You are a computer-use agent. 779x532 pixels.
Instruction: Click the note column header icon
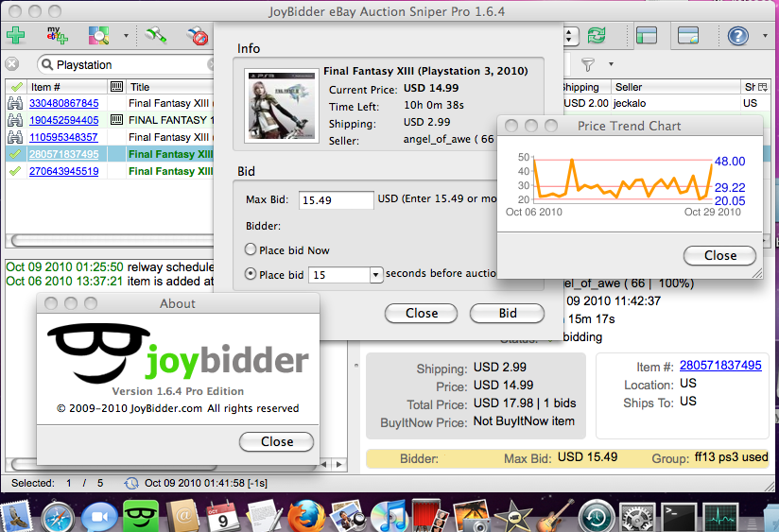click(116, 87)
